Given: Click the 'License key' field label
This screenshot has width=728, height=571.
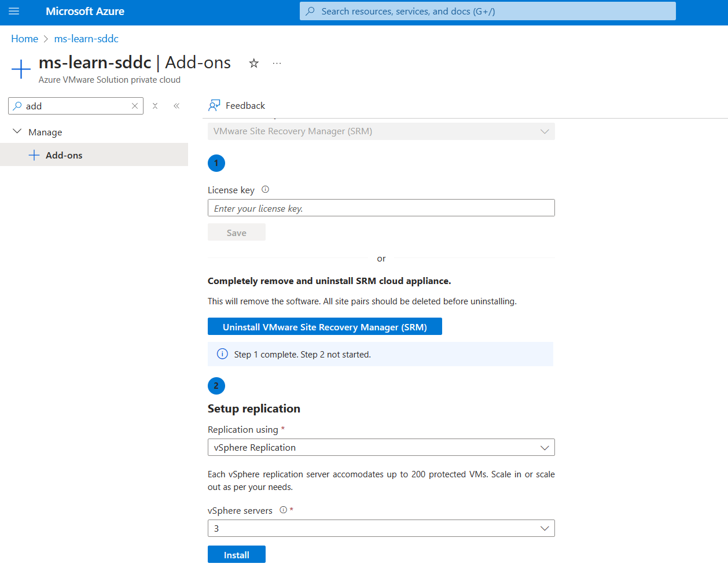Looking at the screenshot, I should click(231, 190).
